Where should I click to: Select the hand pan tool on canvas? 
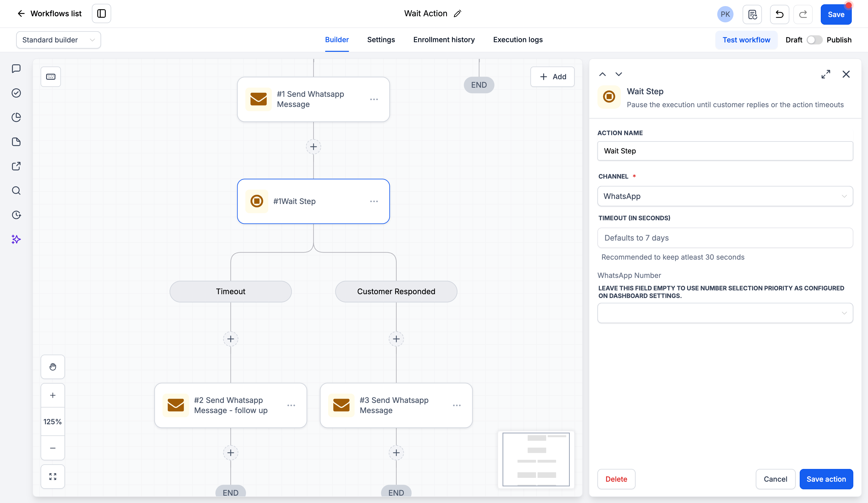point(53,367)
